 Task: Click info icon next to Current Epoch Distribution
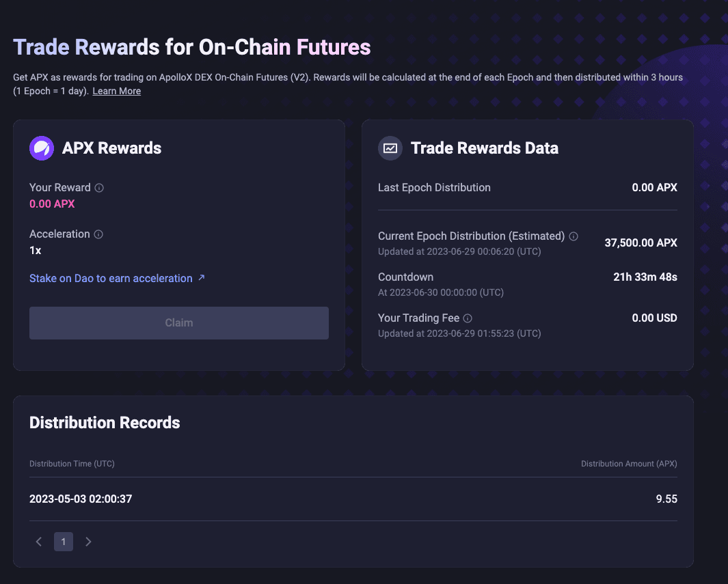pos(574,236)
